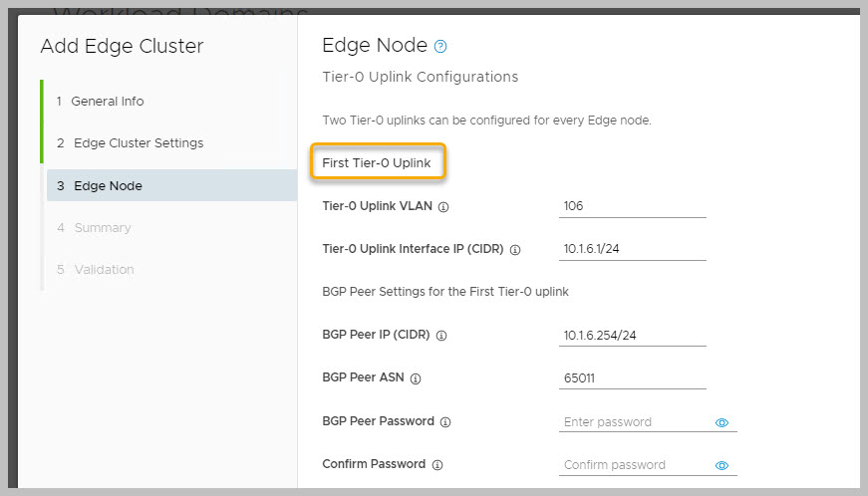Click info icon next to BGP Peer Password
Image resolution: width=868 pixels, height=496 pixels.
tap(445, 421)
